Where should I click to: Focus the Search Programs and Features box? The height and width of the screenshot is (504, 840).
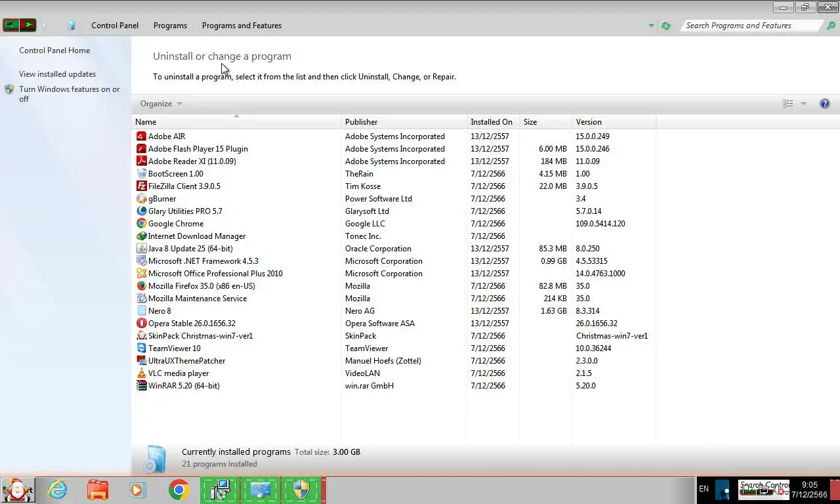coord(751,26)
